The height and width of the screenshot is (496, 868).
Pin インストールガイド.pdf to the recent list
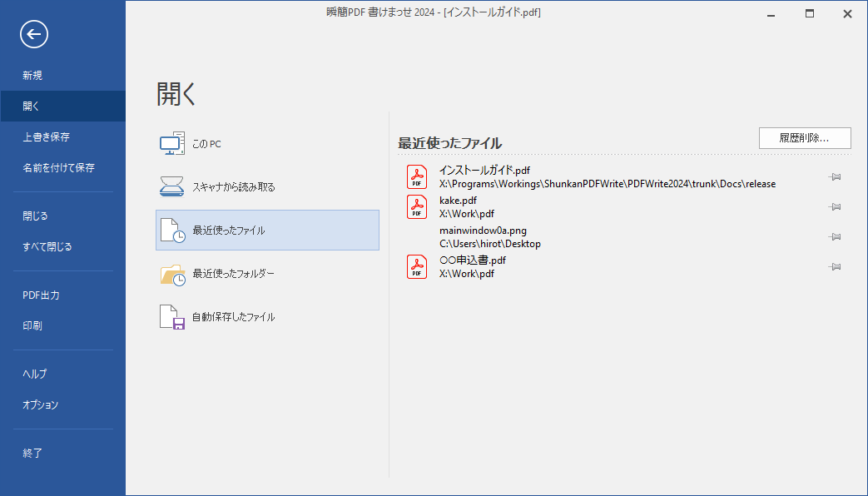click(x=835, y=177)
